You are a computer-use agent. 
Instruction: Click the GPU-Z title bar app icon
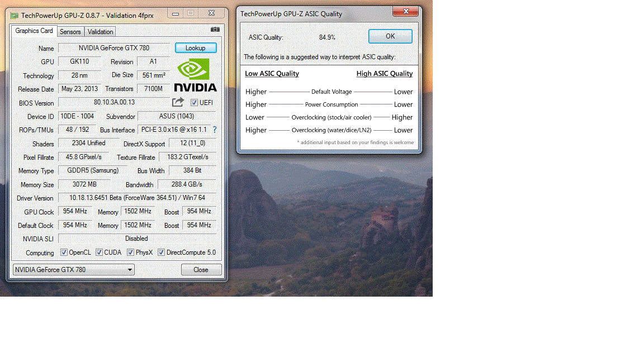tap(15, 16)
